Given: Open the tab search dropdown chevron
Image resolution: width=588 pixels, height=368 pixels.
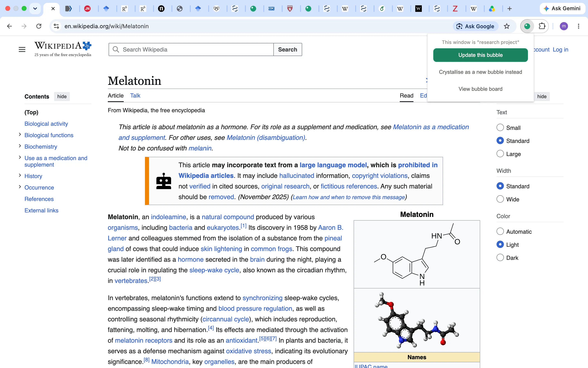Looking at the screenshot, I should click(35, 9).
